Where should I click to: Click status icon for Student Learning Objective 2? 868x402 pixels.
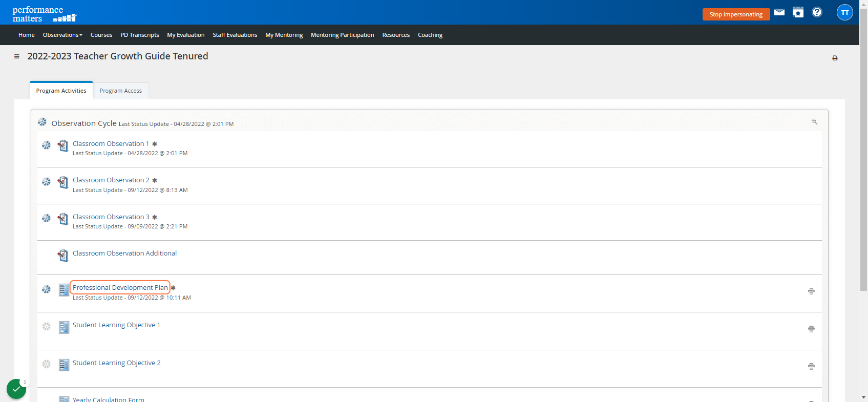pos(46,364)
